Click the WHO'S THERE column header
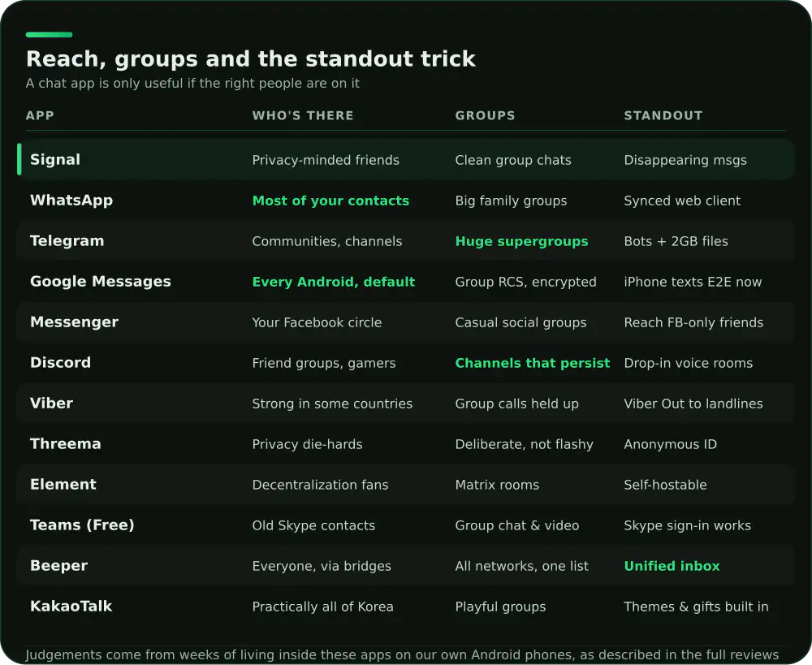The image size is (812, 665). click(x=303, y=115)
